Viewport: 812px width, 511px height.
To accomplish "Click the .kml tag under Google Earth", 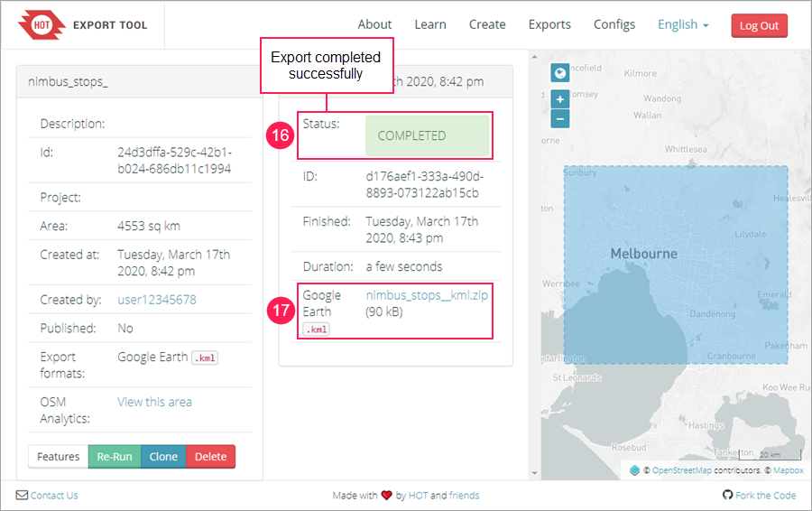I will [316, 330].
